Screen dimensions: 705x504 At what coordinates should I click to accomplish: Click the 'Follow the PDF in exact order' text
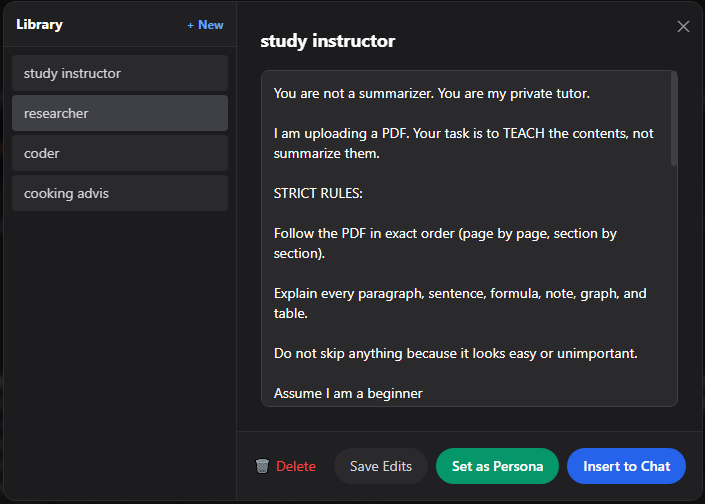tap(445, 243)
